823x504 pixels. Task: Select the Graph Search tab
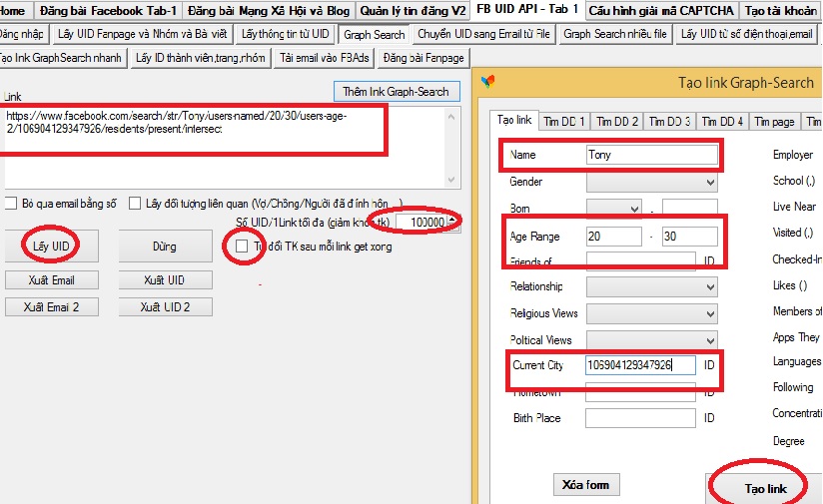click(375, 34)
